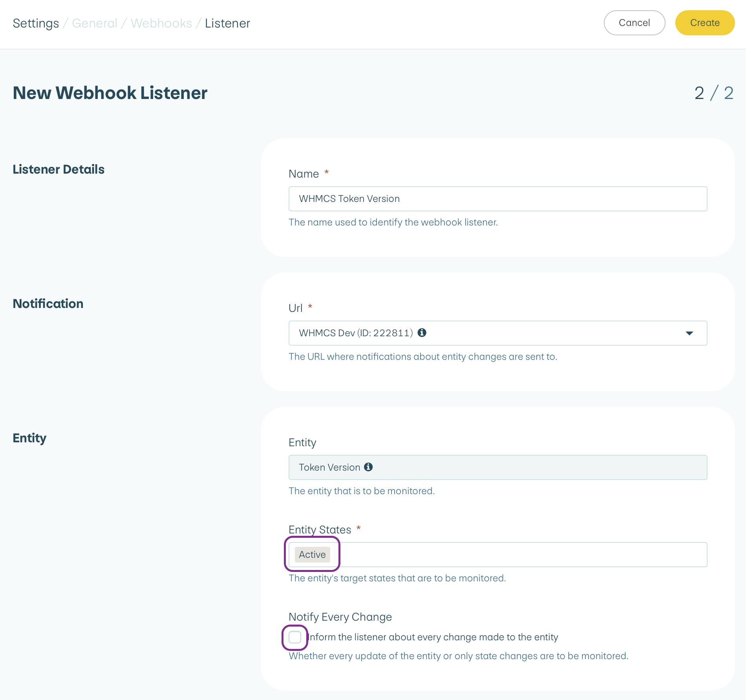Navigate to Settings via the breadcrumb
Viewport: 746px width, 700px height.
click(35, 23)
